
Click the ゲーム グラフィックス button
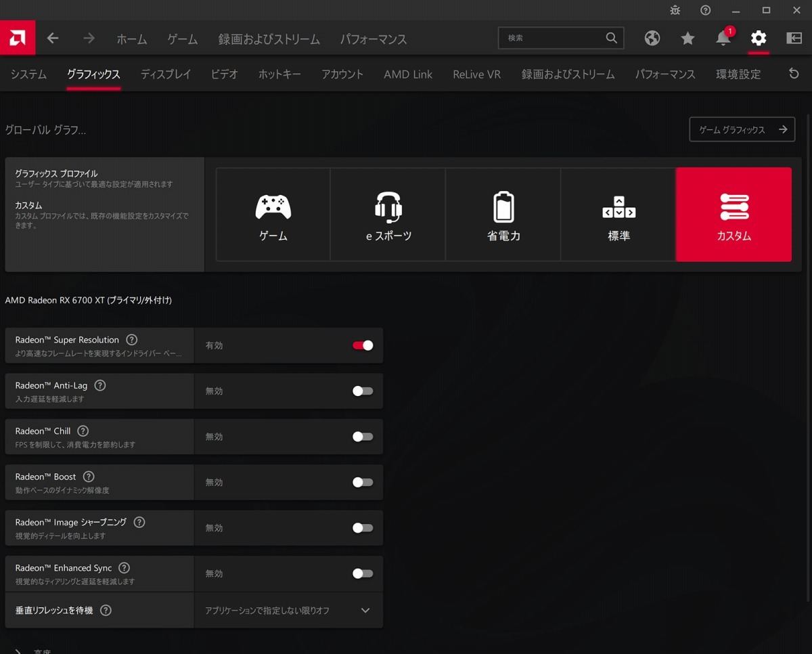coord(742,129)
